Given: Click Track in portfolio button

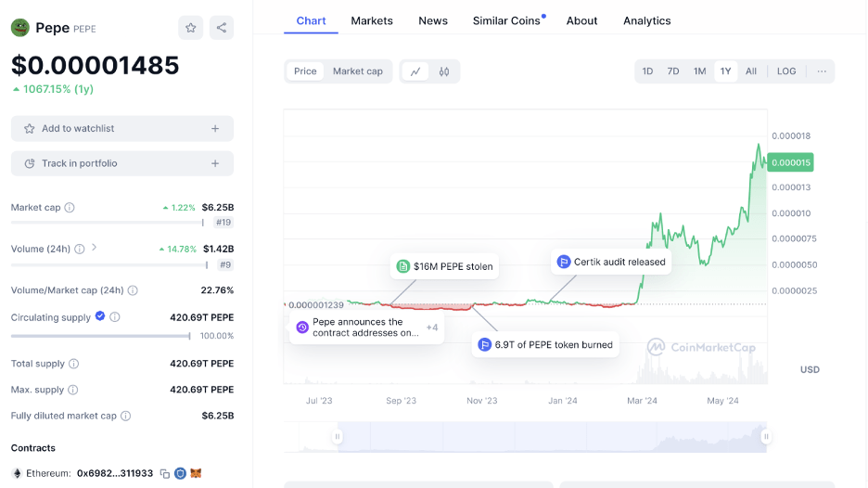Looking at the screenshot, I should pos(122,163).
